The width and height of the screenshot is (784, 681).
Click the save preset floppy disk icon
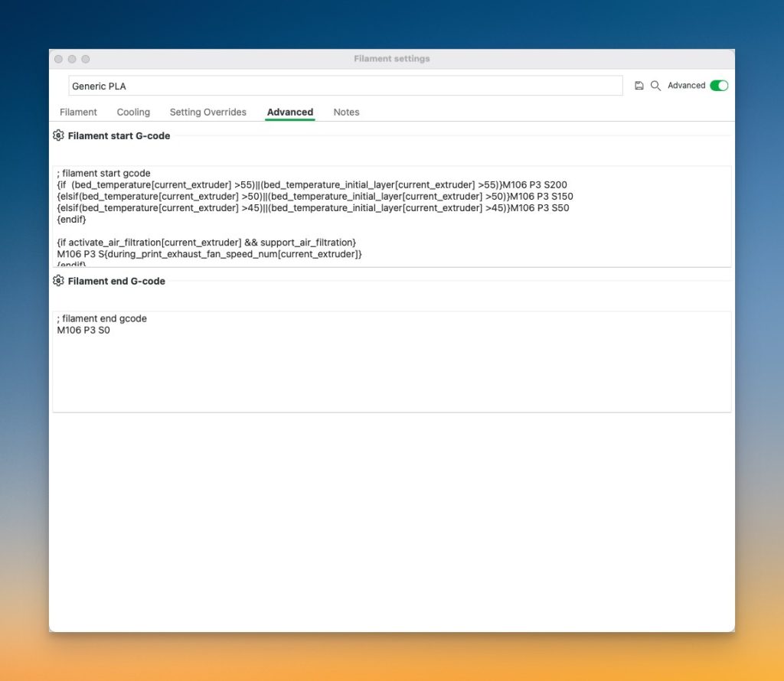coord(639,86)
